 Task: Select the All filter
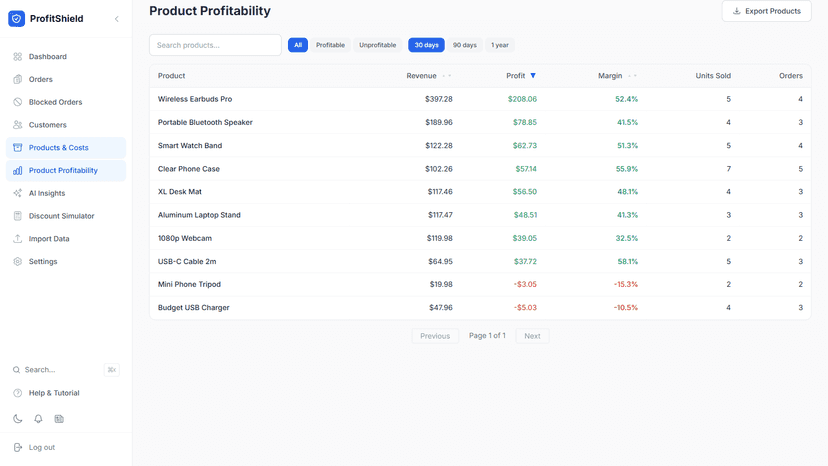point(298,45)
